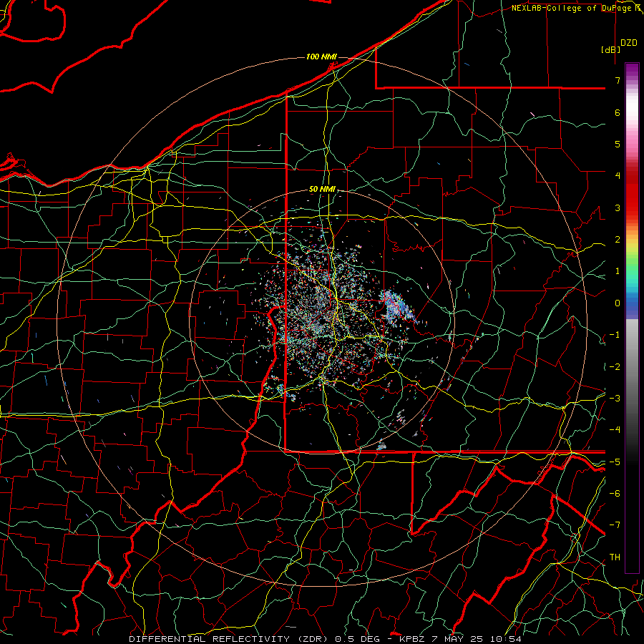The image size is (644, 644).
Task: Click the "[dB]" units label
Action: click(610, 49)
